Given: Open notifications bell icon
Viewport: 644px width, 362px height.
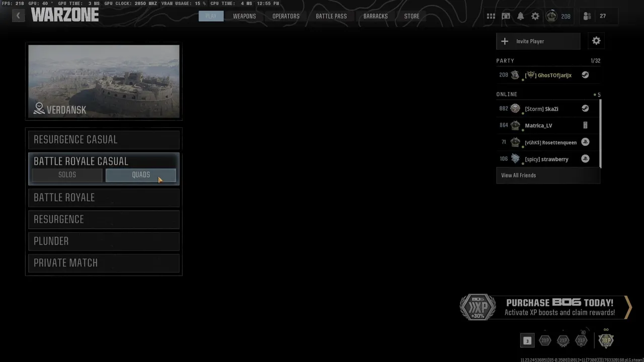Looking at the screenshot, I should pyautogui.click(x=520, y=16).
